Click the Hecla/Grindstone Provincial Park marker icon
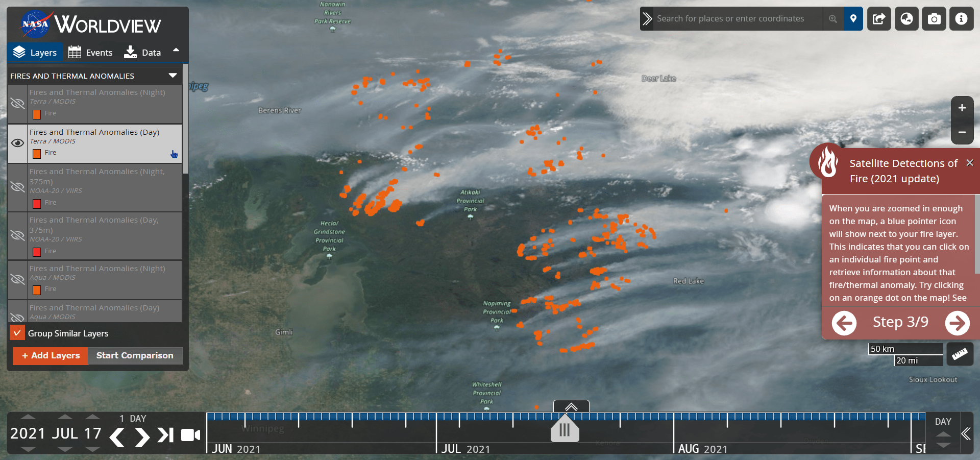 (329, 256)
